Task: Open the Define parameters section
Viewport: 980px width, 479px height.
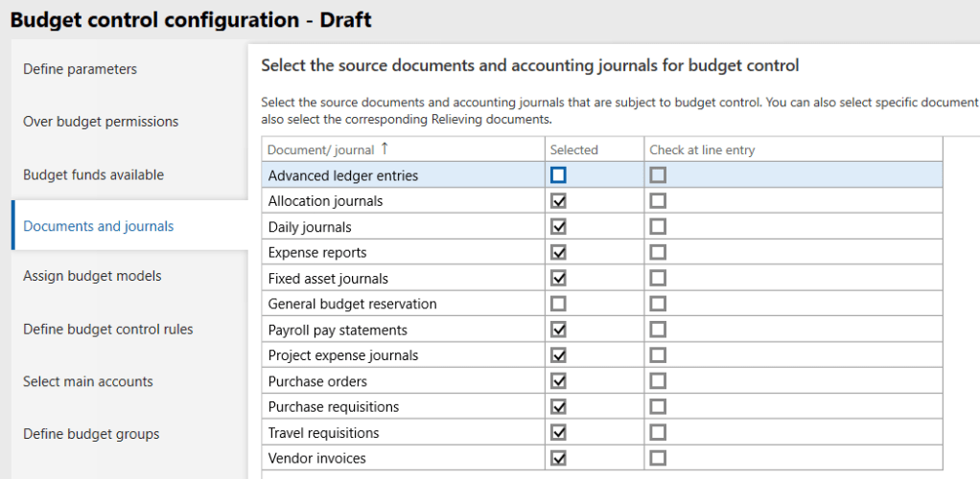Action: coord(80,69)
